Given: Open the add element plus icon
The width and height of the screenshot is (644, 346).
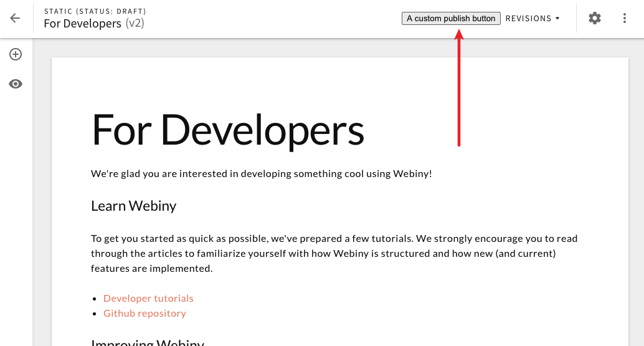Looking at the screenshot, I should [16, 54].
